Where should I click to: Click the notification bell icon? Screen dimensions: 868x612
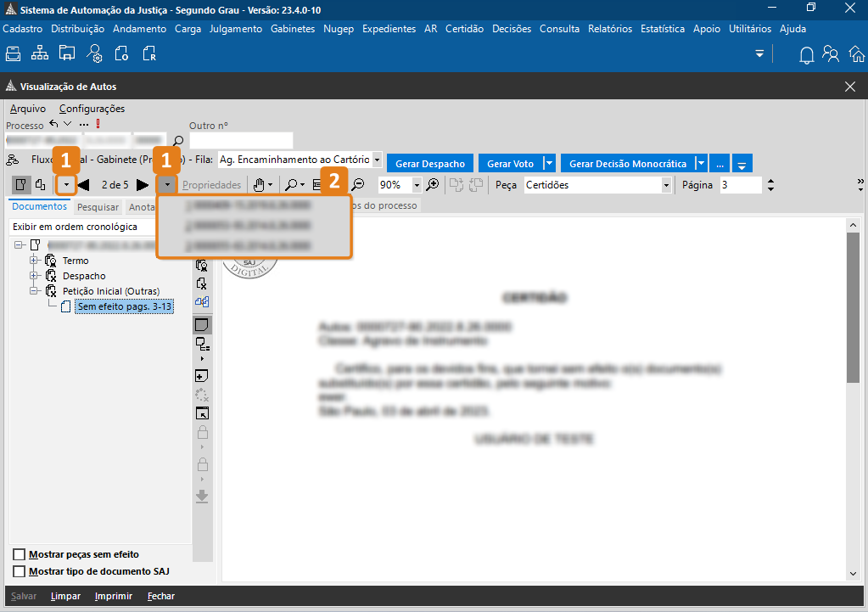(x=807, y=55)
